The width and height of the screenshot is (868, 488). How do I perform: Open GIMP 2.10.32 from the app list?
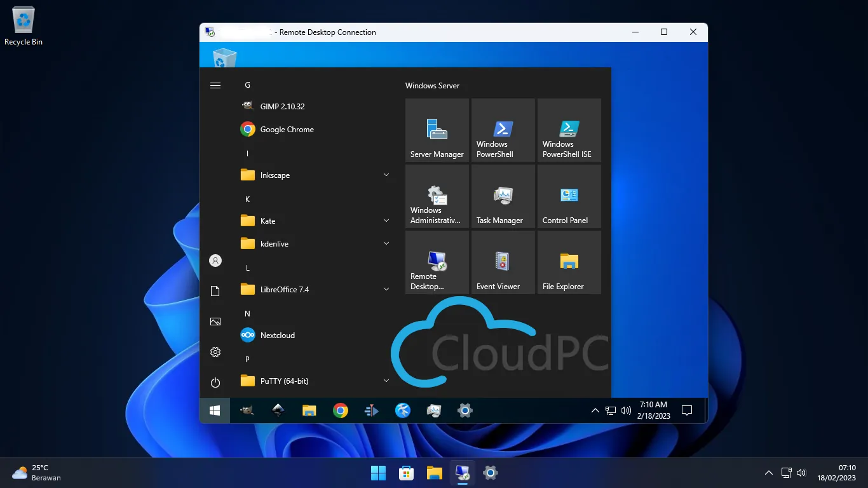point(315,107)
